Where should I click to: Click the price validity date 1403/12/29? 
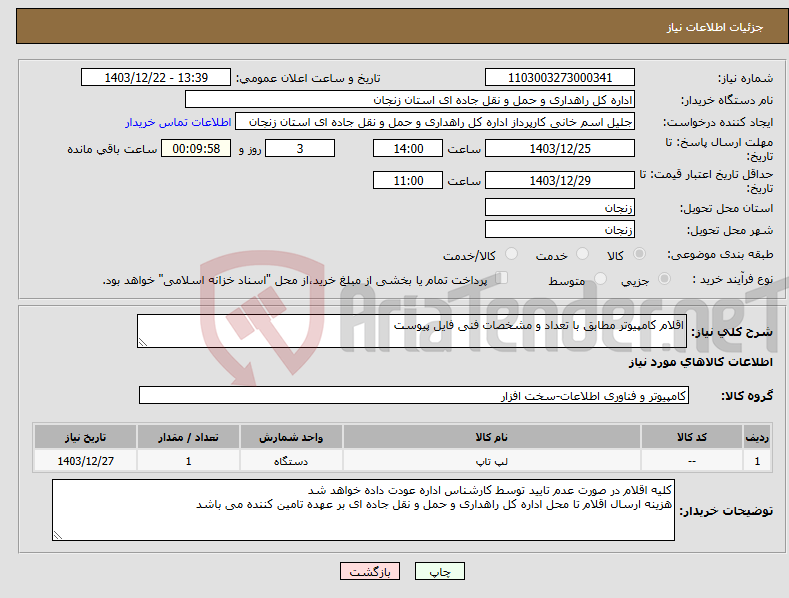coord(560,180)
